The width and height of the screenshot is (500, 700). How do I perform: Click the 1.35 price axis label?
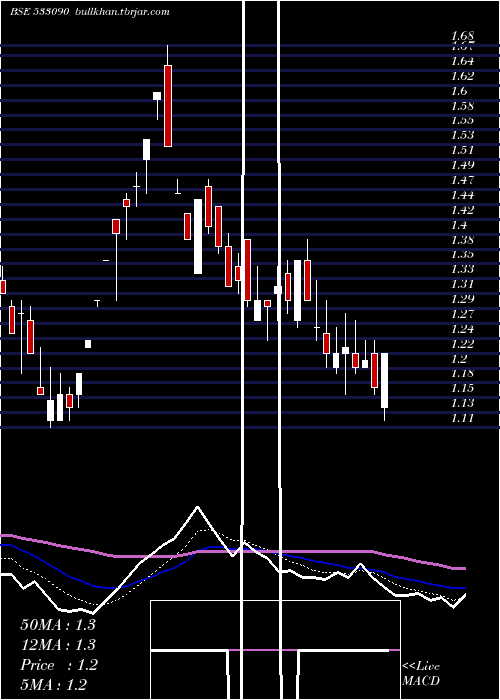(462, 254)
